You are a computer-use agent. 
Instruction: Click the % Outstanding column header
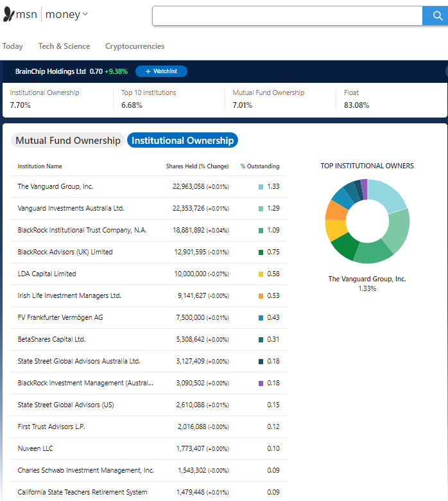(260, 166)
